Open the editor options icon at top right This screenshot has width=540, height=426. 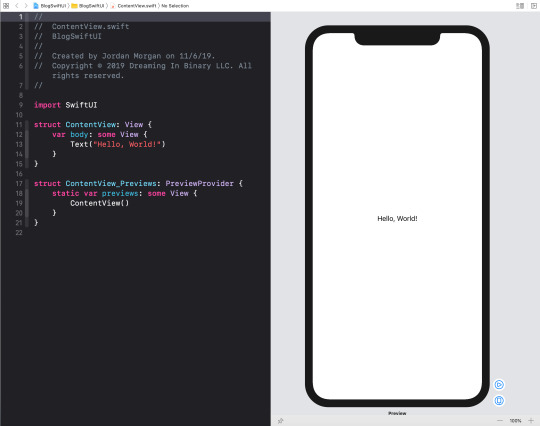(x=520, y=6)
